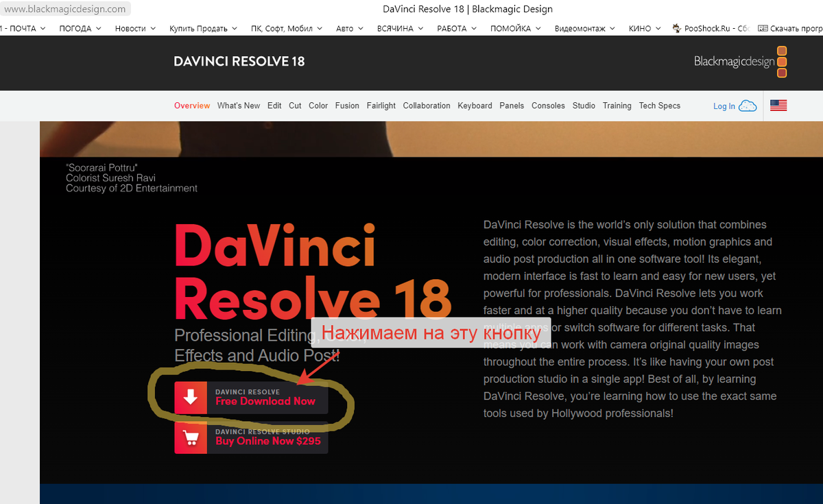Screen dimensions: 823x504
Task: Open the КИНО bookmarks folder
Action: (x=645, y=28)
